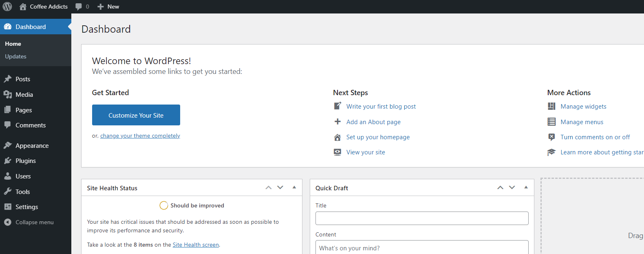Click the Coffee Addicts home icon
Viewport: 644px width, 254px height.
pyautogui.click(x=23, y=7)
